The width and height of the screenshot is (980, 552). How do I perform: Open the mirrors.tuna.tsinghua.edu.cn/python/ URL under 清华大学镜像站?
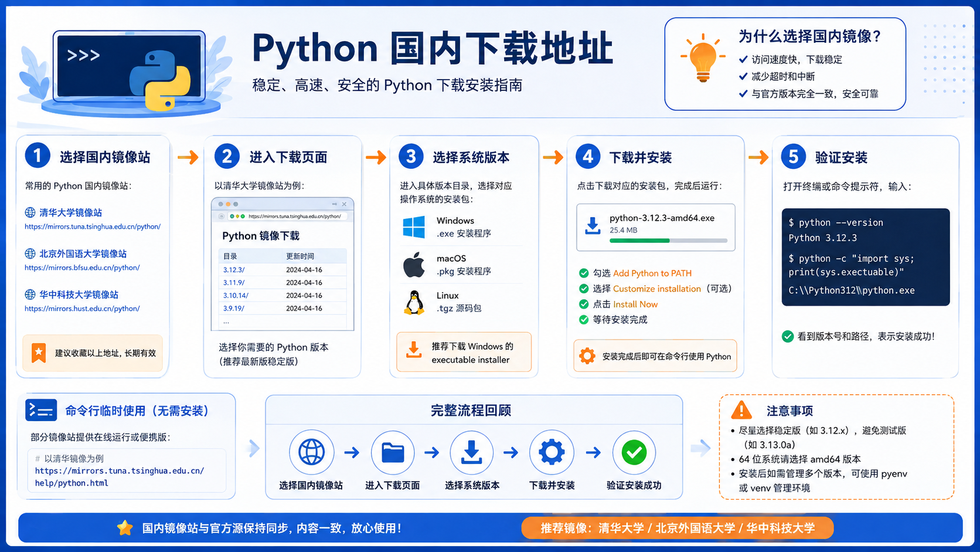(93, 226)
